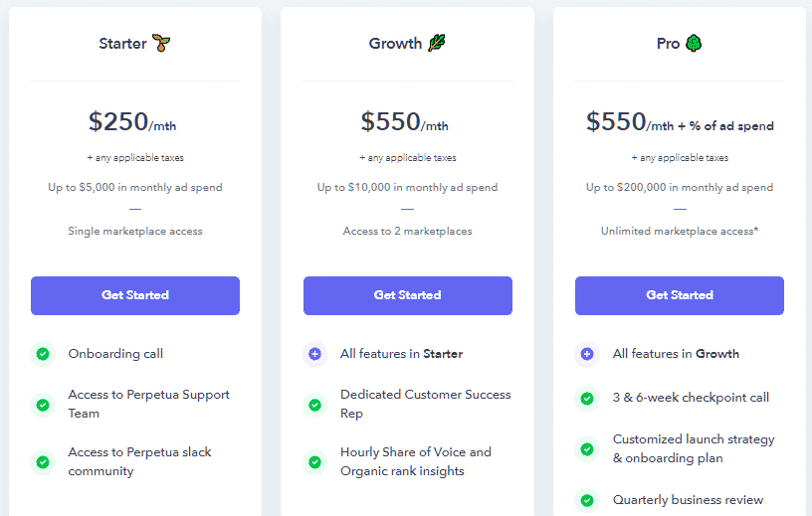The image size is (812, 516).
Task: Click checkmark beside Access to Perpetua slack community
Action: (x=43, y=461)
